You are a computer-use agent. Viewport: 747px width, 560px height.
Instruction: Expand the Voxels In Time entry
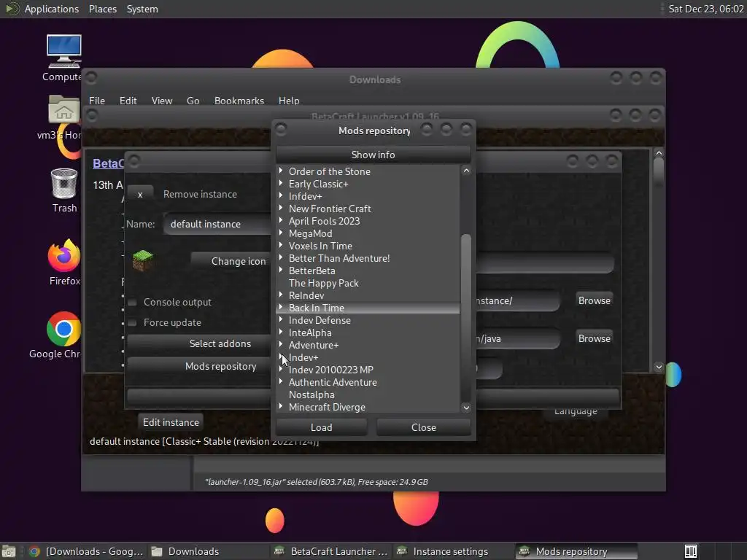click(281, 245)
